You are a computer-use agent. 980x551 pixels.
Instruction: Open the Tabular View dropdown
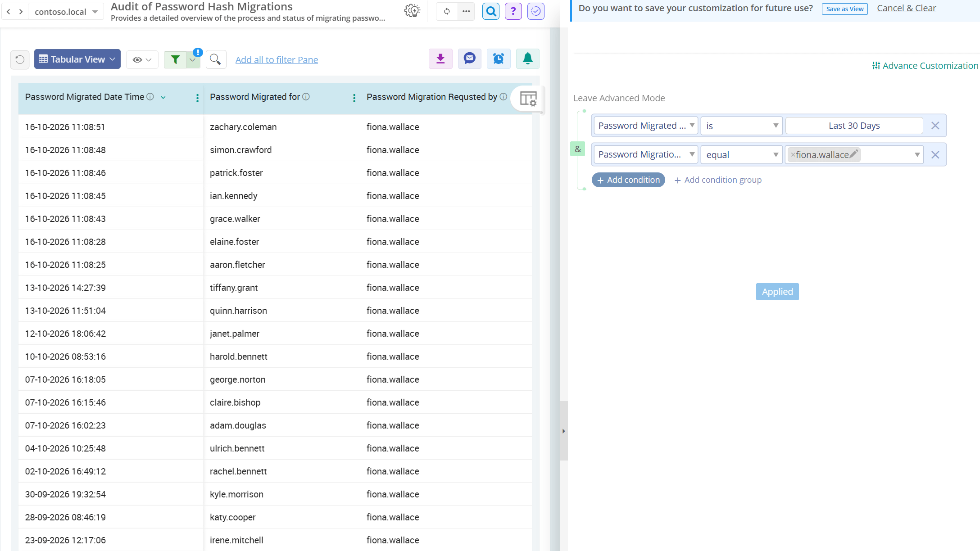coord(77,59)
